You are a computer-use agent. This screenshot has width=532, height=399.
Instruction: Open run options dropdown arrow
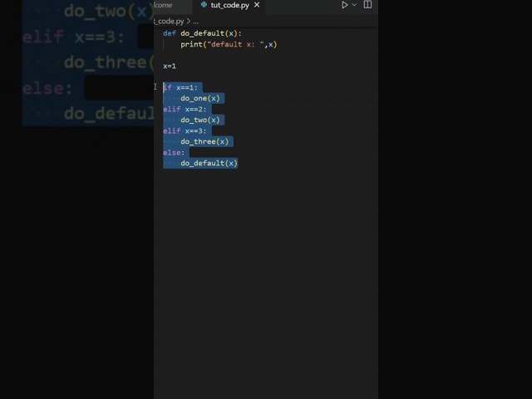pos(354,5)
